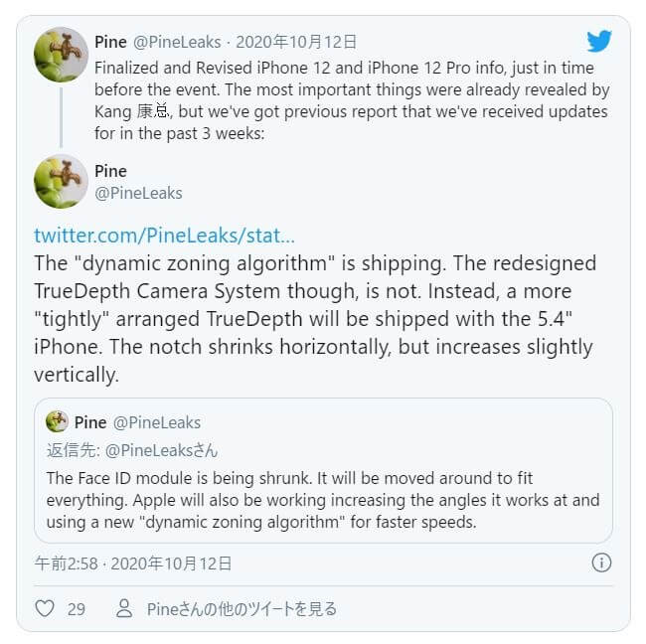This screenshot has width=646, height=644.
Task: Open the quoted Face ID module tweet
Action: click(x=323, y=470)
